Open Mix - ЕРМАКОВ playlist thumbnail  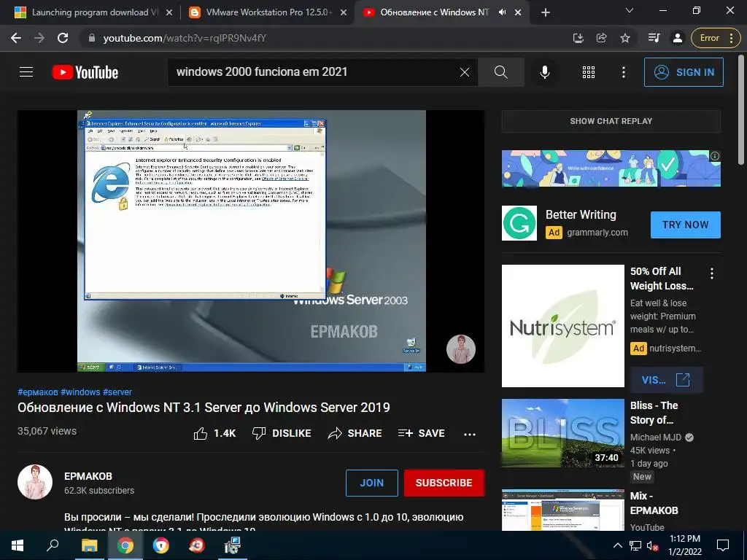pos(563,510)
